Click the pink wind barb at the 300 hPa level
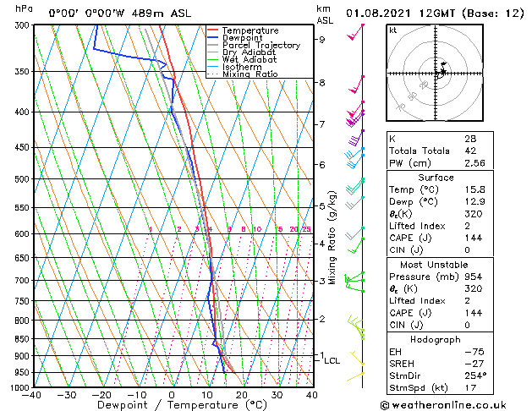Image resolution: width=532 pixels, height=411 pixels. click(355, 32)
